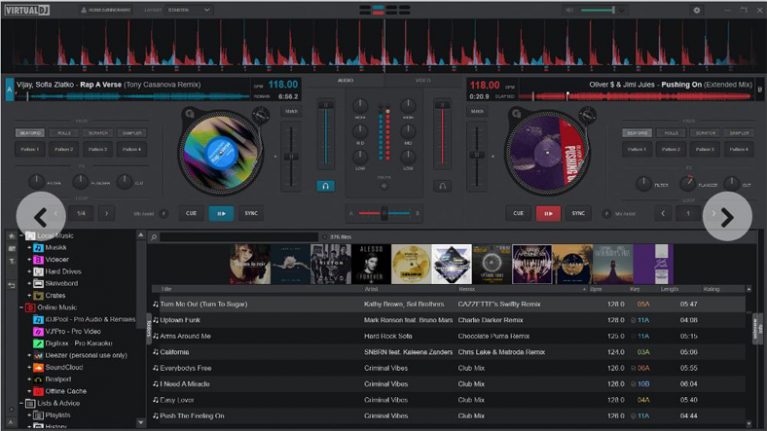767x431 pixels.
Task: Click the left deck pitch slider
Action: 291,157
